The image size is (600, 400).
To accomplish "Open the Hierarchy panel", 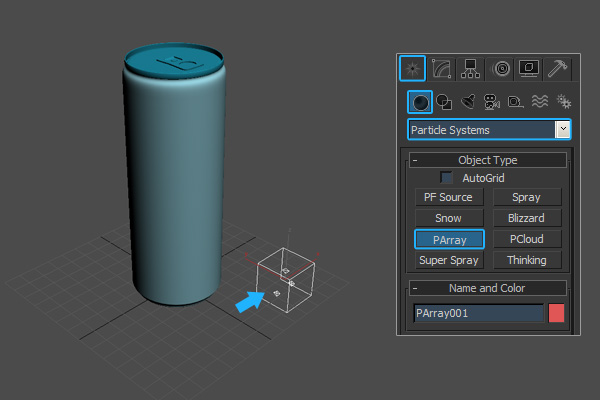I will [471, 68].
